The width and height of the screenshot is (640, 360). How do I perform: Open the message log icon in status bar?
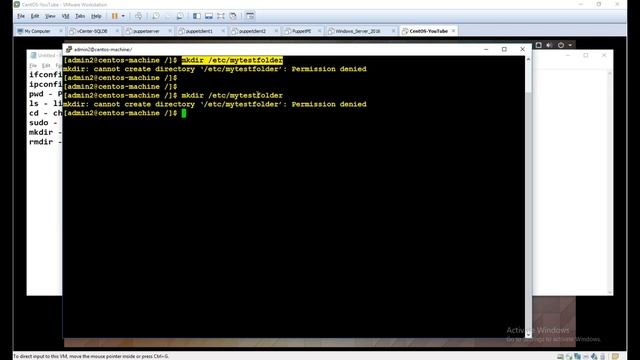[x=616, y=357]
